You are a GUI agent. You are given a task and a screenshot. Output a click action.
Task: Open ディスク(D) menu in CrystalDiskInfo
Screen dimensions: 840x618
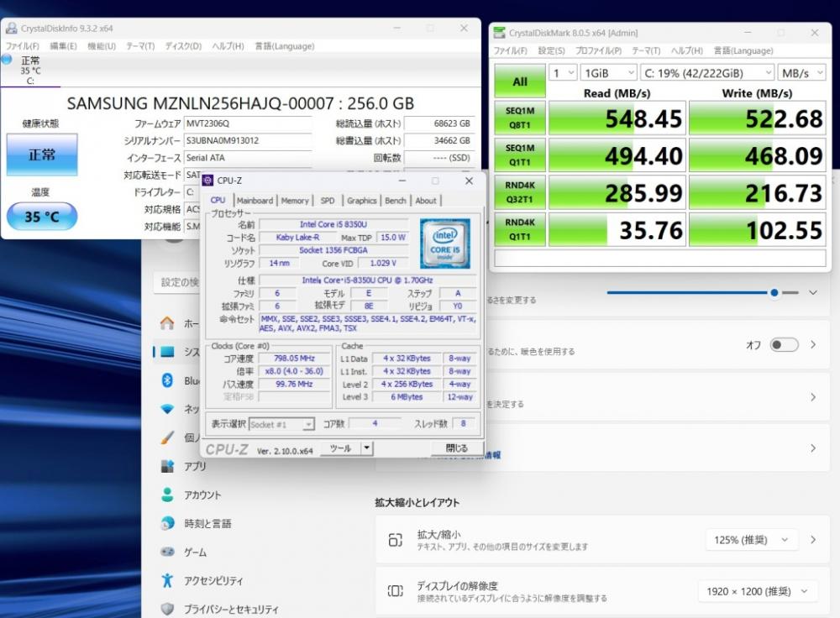tap(183, 46)
